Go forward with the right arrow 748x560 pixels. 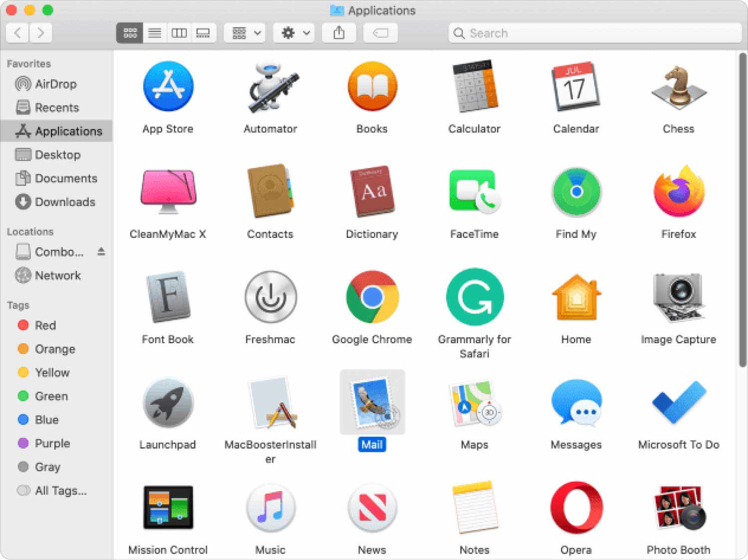tap(41, 33)
